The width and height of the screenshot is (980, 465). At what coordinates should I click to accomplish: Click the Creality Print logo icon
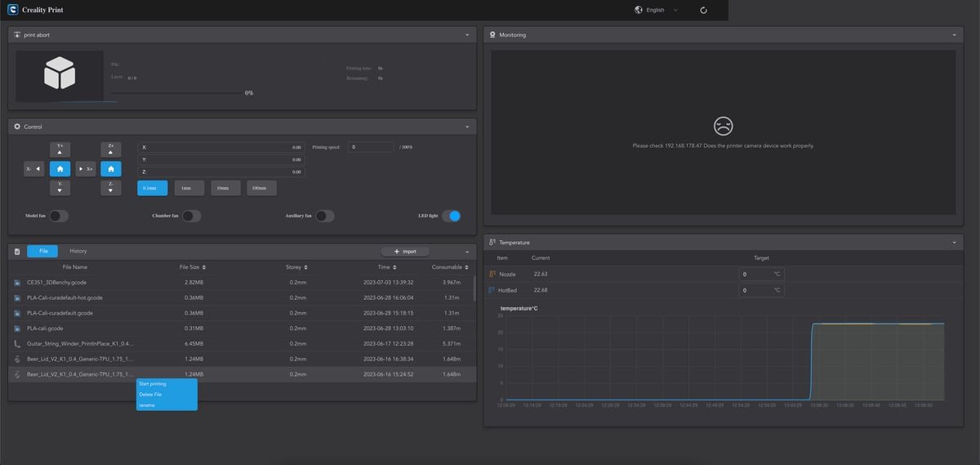(12, 10)
